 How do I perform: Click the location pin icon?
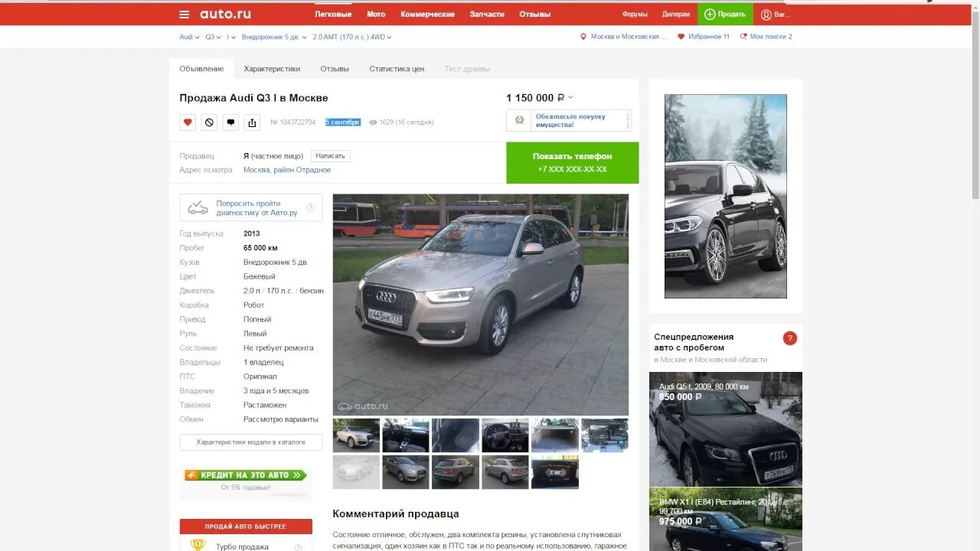[x=583, y=37]
